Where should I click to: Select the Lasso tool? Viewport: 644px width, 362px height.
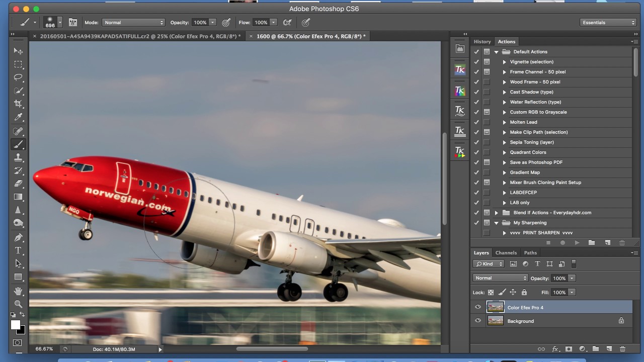[x=18, y=77]
